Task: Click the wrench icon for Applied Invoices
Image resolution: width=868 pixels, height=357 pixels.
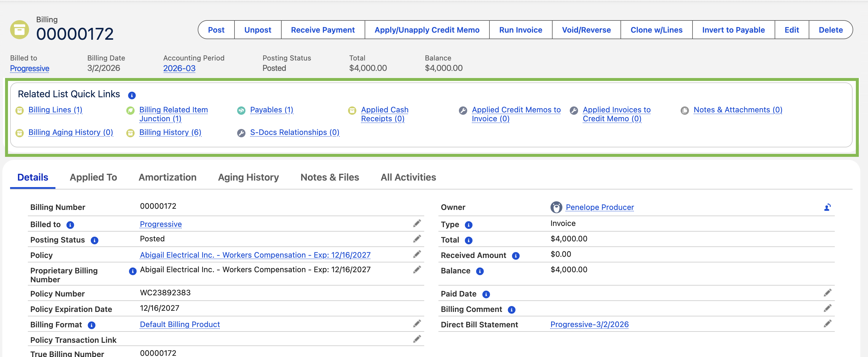Action: tap(574, 111)
